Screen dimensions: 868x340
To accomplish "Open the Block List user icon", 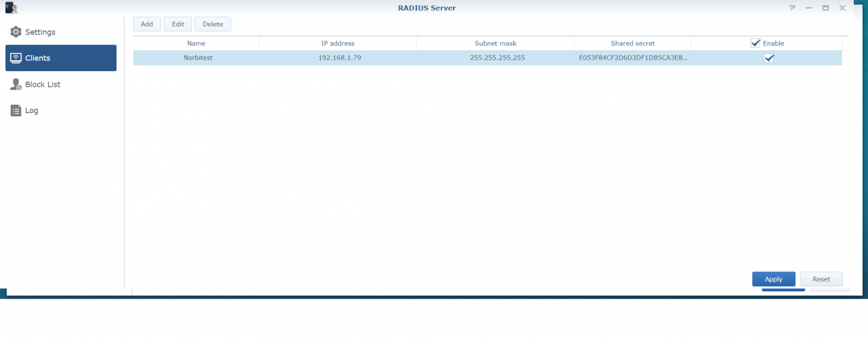I will point(16,85).
